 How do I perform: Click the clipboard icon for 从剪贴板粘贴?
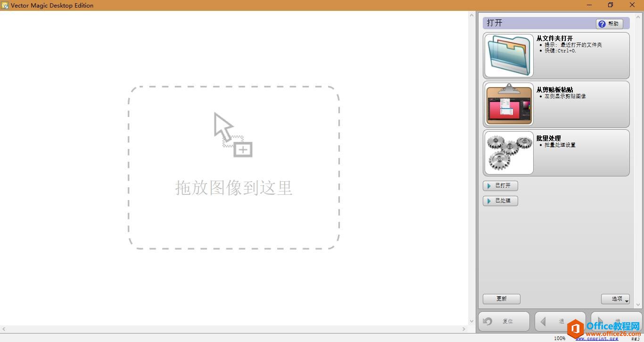509,104
